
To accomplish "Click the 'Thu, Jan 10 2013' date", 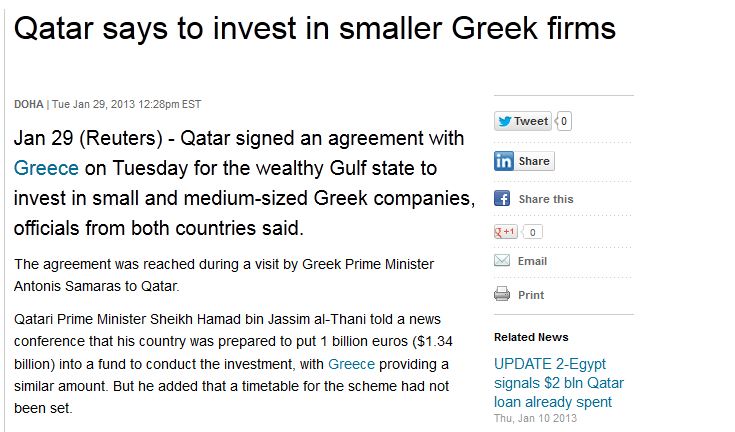I will [535, 417].
